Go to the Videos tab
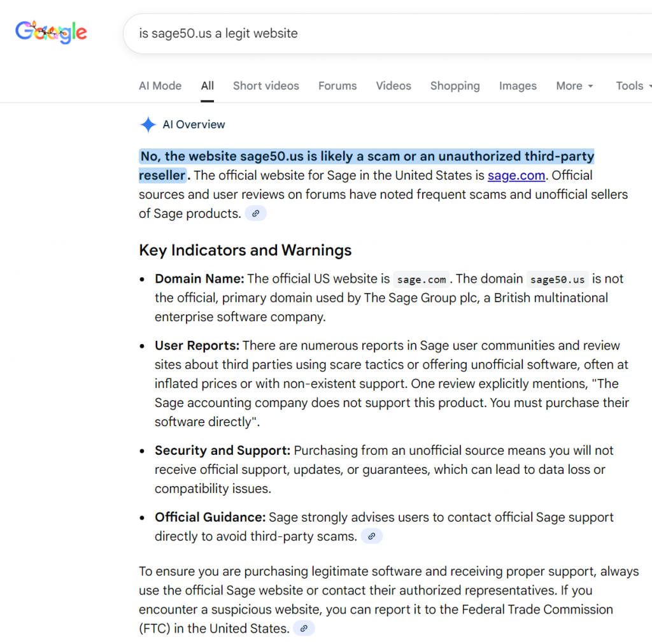This screenshot has width=652, height=644. point(393,86)
